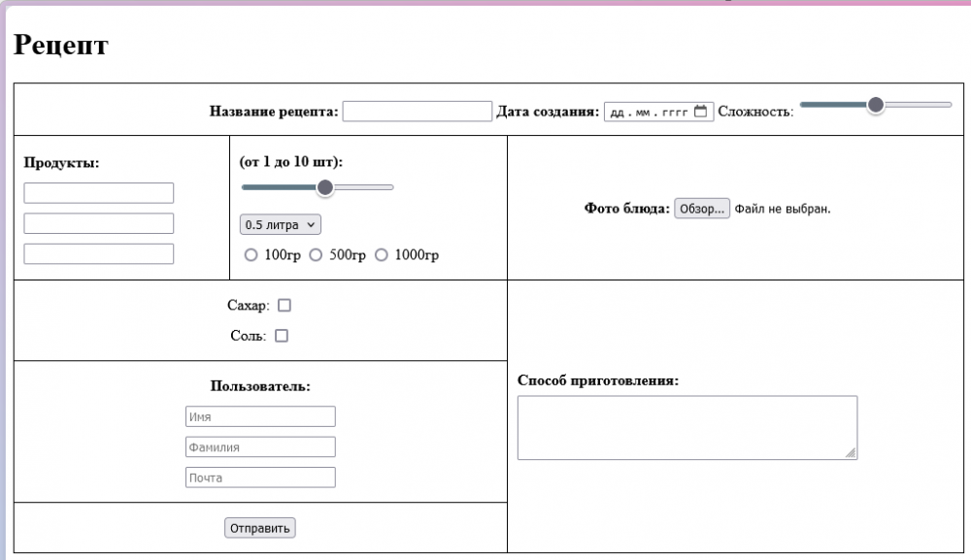Viewport: 971px width, 560px height.
Task: Pick the 1000гр radio option
Action: click(x=382, y=255)
